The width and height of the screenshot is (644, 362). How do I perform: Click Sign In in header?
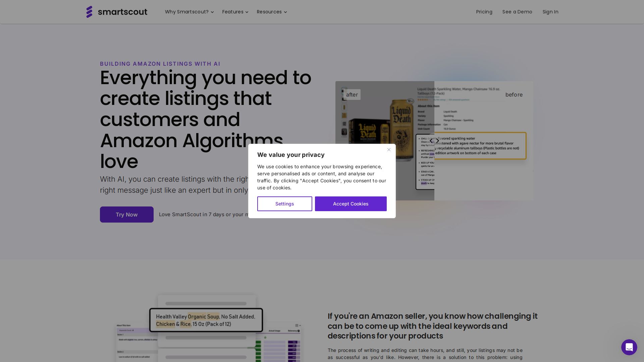tap(550, 12)
